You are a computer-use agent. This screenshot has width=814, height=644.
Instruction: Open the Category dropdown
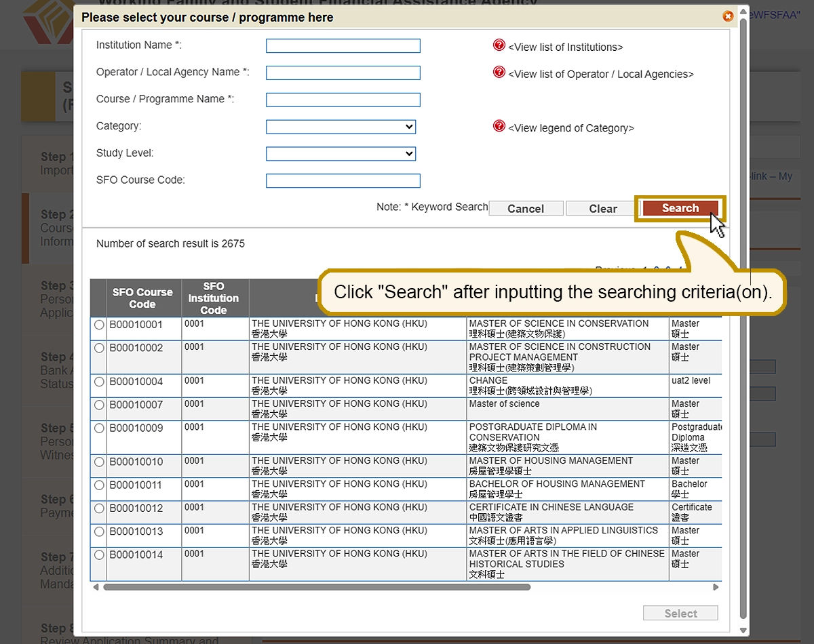point(341,127)
